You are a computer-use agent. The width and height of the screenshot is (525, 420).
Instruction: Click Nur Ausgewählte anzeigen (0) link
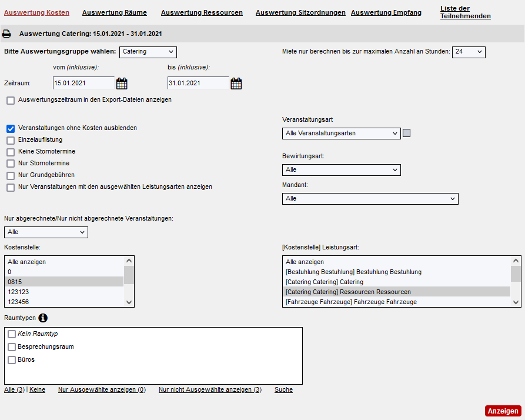click(x=102, y=389)
